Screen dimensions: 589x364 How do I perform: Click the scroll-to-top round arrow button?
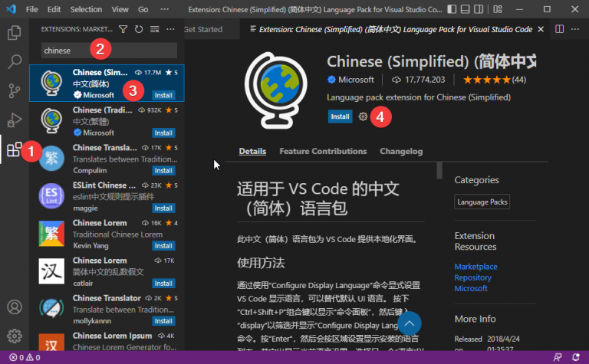[x=410, y=323]
